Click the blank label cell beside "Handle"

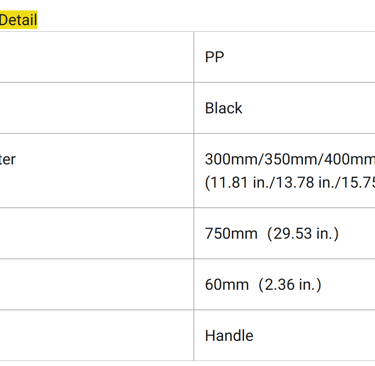(97, 335)
